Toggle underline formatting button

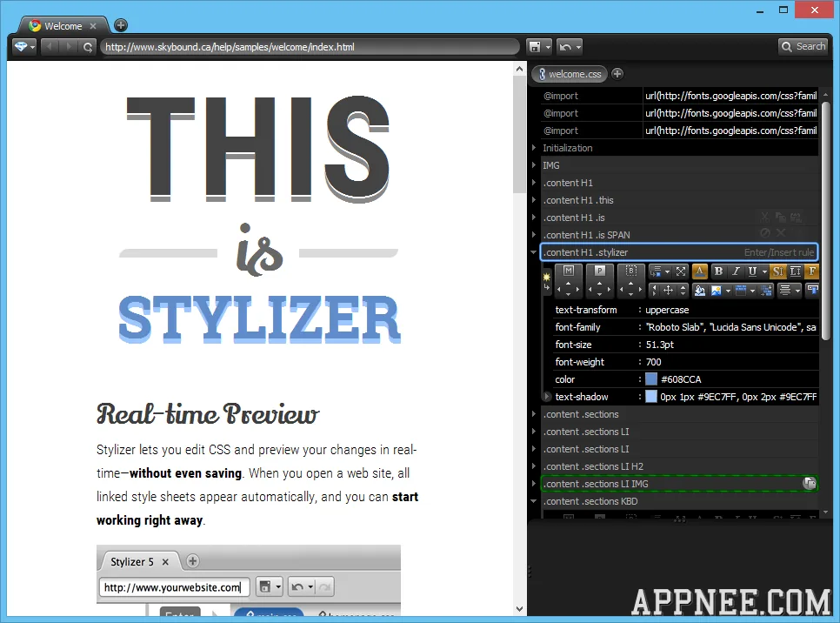pos(753,271)
